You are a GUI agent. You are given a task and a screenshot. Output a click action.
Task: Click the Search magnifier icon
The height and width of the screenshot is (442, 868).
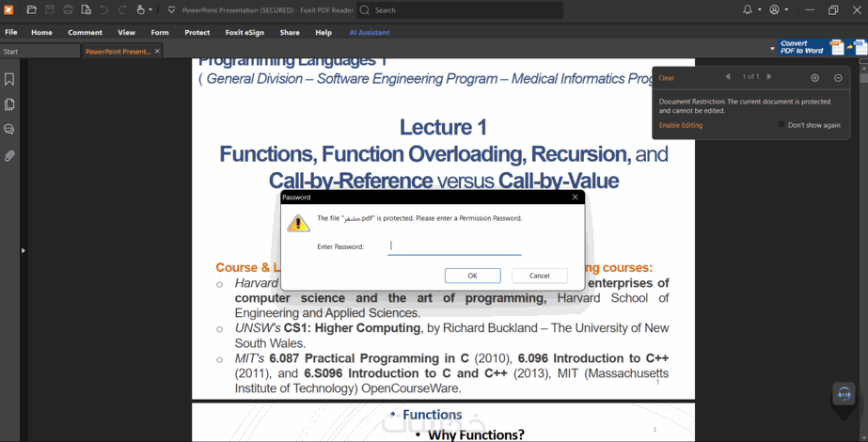(x=364, y=10)
